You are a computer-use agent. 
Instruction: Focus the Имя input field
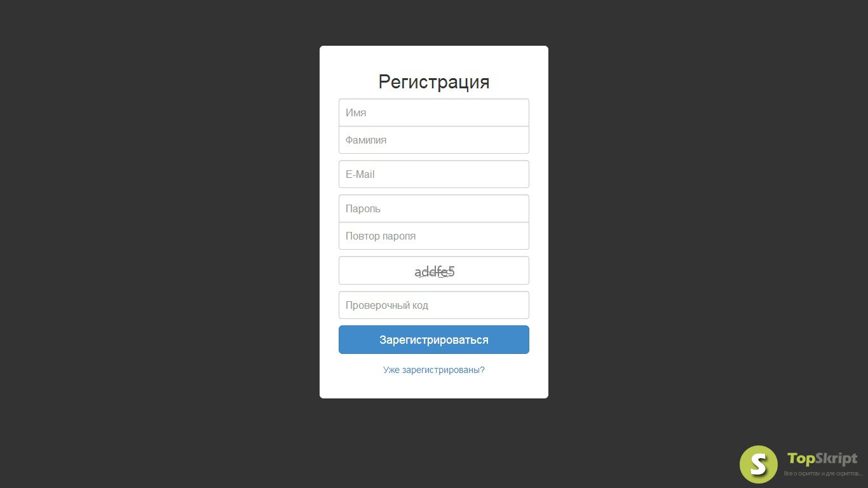click(x=434, y=112)
